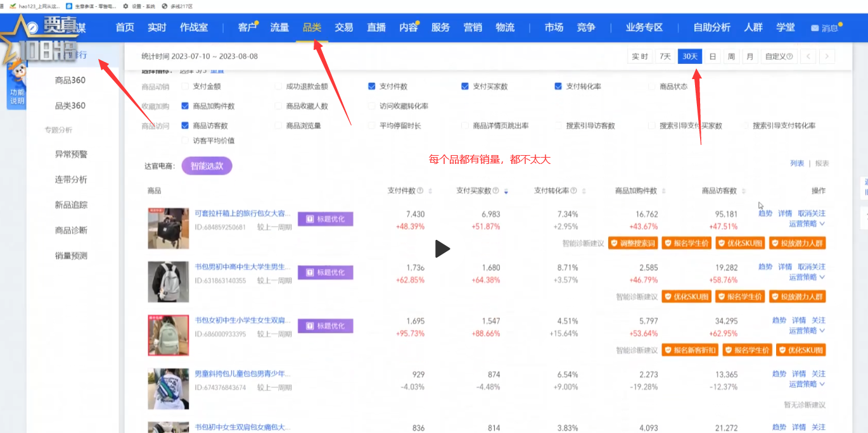Sort by 支付件数 column sort arrows

430,191
